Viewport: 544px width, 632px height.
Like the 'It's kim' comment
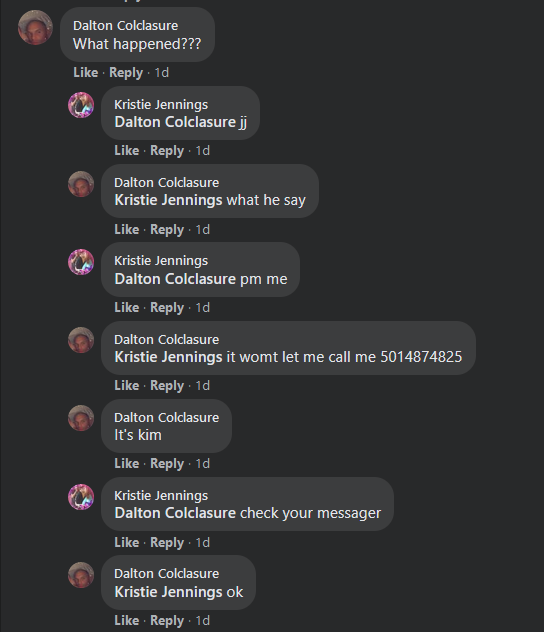127,464
